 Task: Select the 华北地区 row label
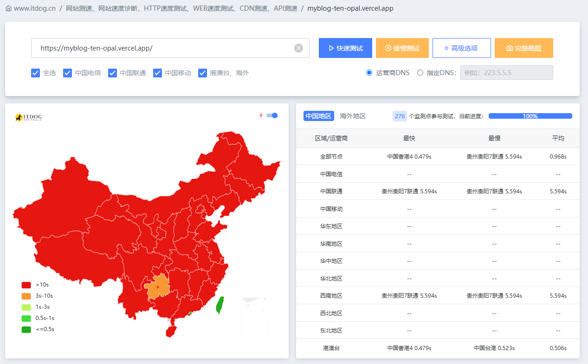[331, 278]
